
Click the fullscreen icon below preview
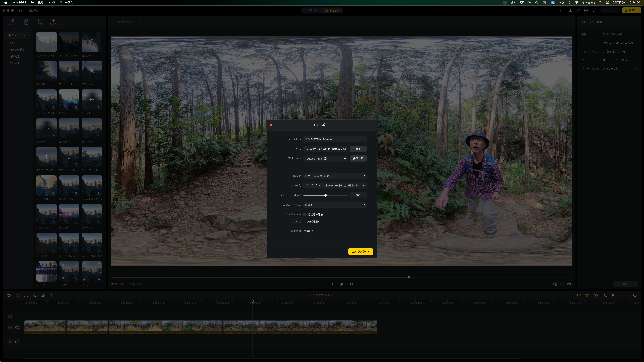562,284
